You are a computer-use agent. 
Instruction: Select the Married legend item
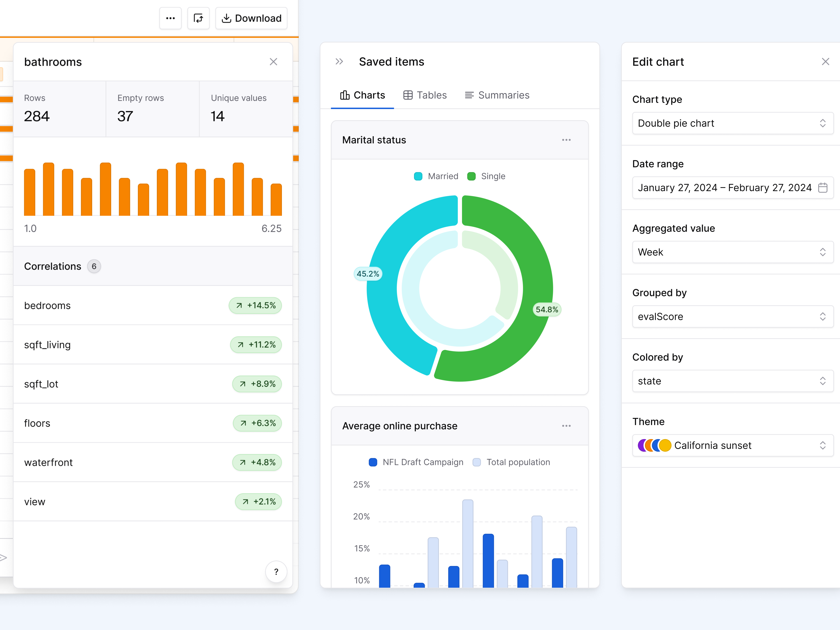436,176
